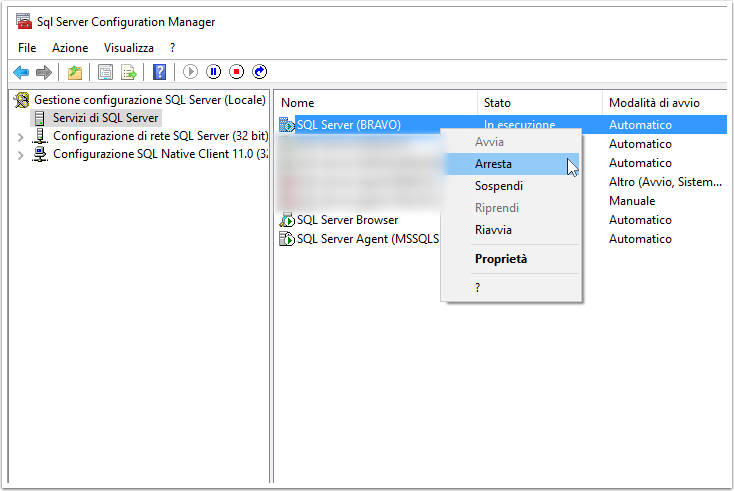Click the Back arrow toolbar icon
Screen dimensions: 734x491
(21, 72)
